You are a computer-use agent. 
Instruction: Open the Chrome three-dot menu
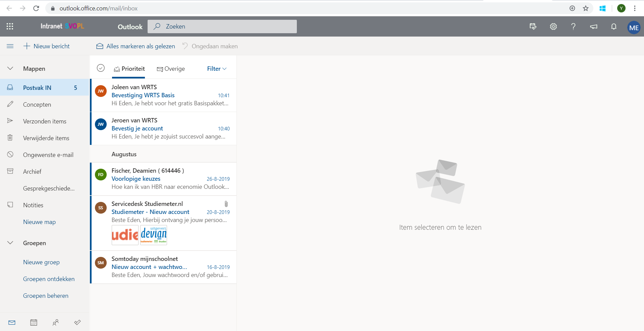point(635,8)
